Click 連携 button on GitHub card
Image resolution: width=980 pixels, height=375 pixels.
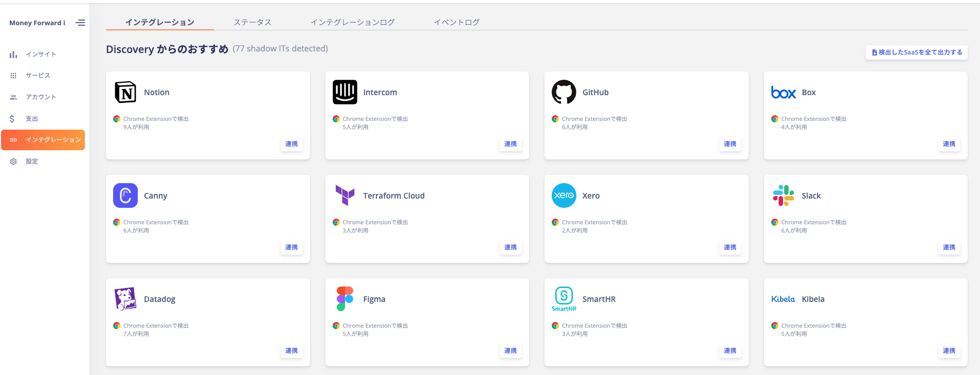[x=730, y=144]
